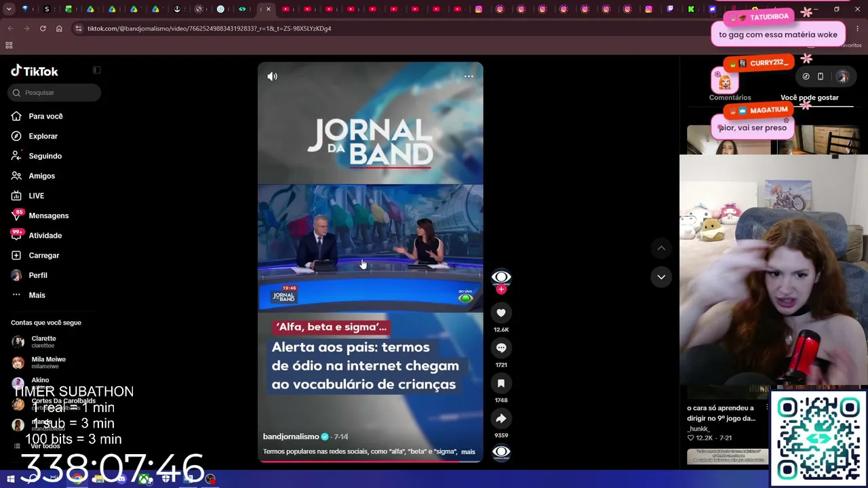Open the video's three-dot options menu
This screenshot has width=868, height=488.
pyautogui.click(x=469, y=77)
